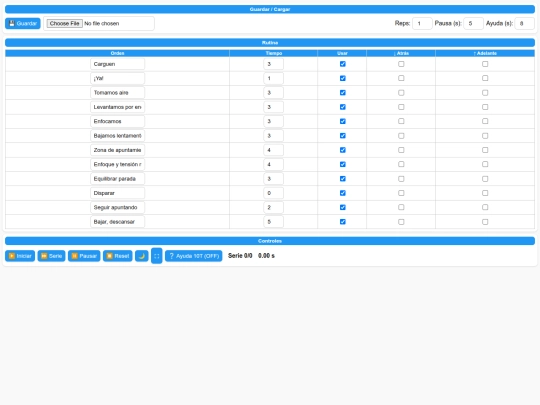Image resolution: width=540 pixels, height=405 pixels.
Task: Check Adelante for Carguen row
Action: pyautogui.click(x=485, y=64)
